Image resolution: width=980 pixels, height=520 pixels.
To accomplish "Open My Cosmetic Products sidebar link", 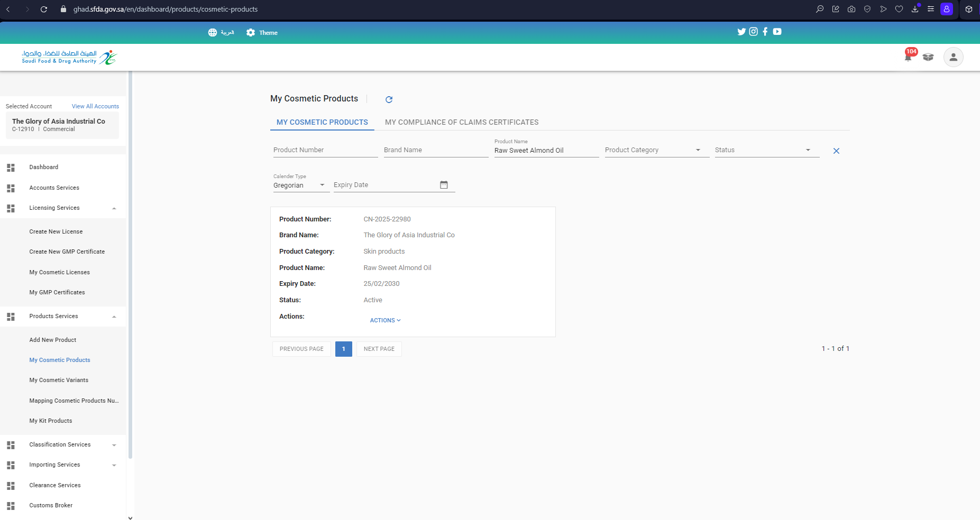I will click(x=60, y=360).
